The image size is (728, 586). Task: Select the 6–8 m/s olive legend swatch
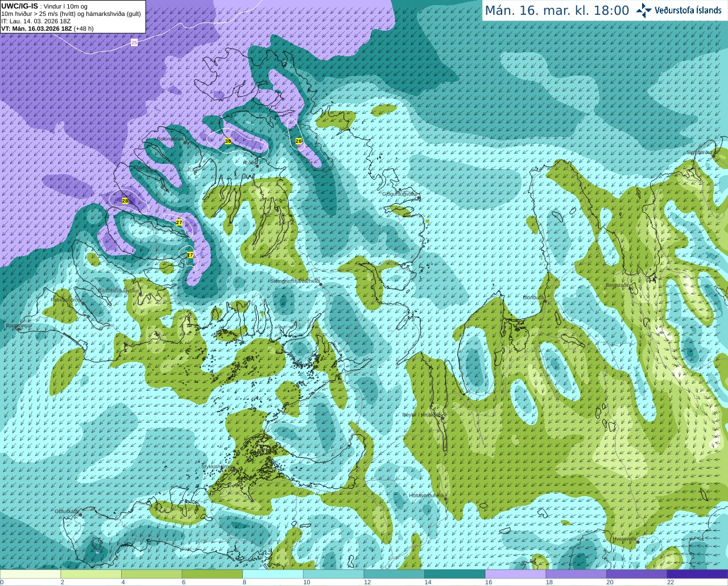pos(212,574)
